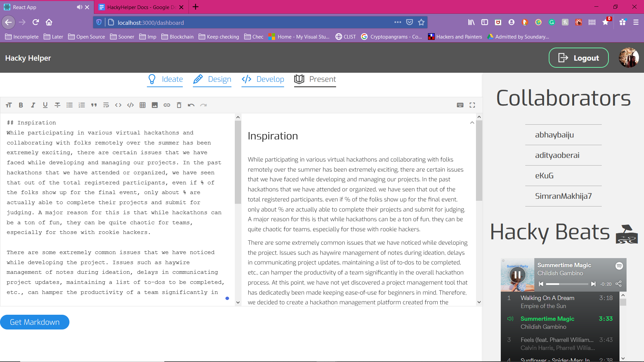Insert a table with the grid icon
Screen dimensions: 644x362
[143, 105]
